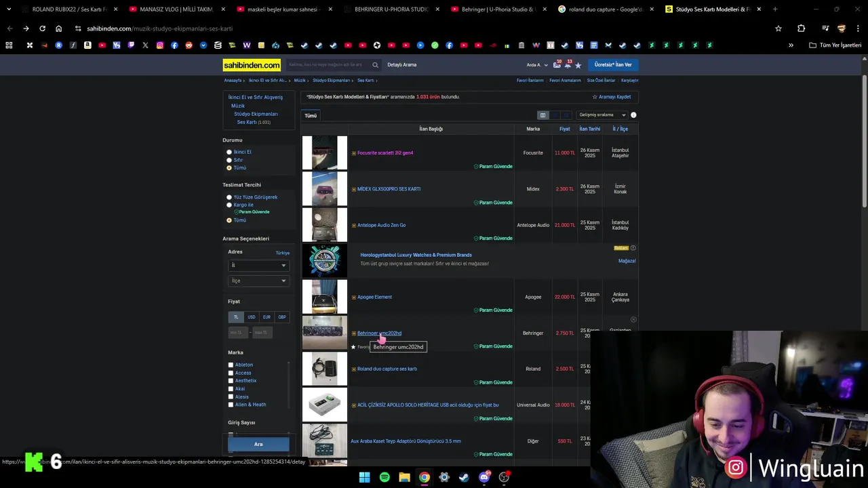The image size is (868, 488).
Task: Select EUR currency in price filter
Action: pyautogui.click(x=267, y=317)
